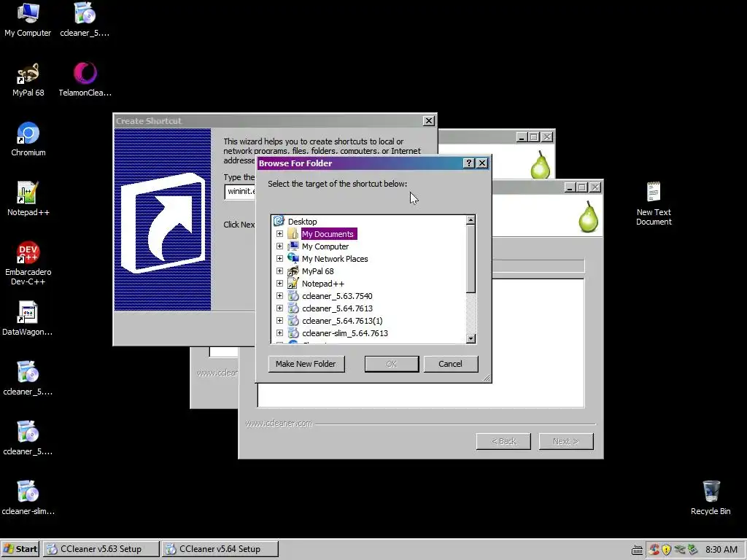Select My Computer in the folder tree
Image resolution: width=747 pixels, height=560 pixels.
[325, 246]
